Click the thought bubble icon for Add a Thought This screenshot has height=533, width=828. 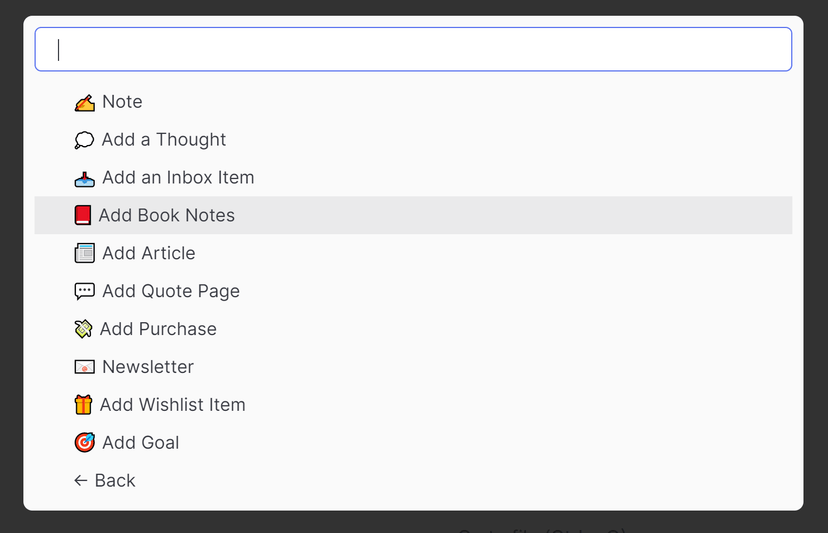tap(84, 141)
